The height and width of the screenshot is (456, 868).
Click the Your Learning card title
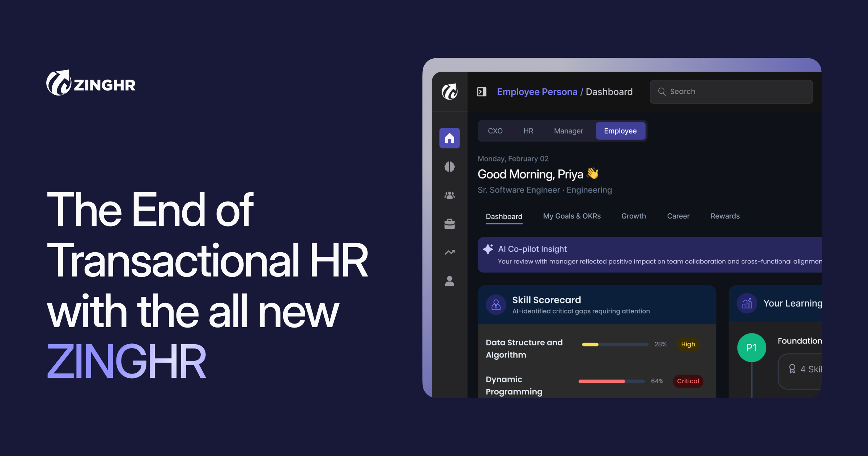pyautogui.click(x=792, y=303)
